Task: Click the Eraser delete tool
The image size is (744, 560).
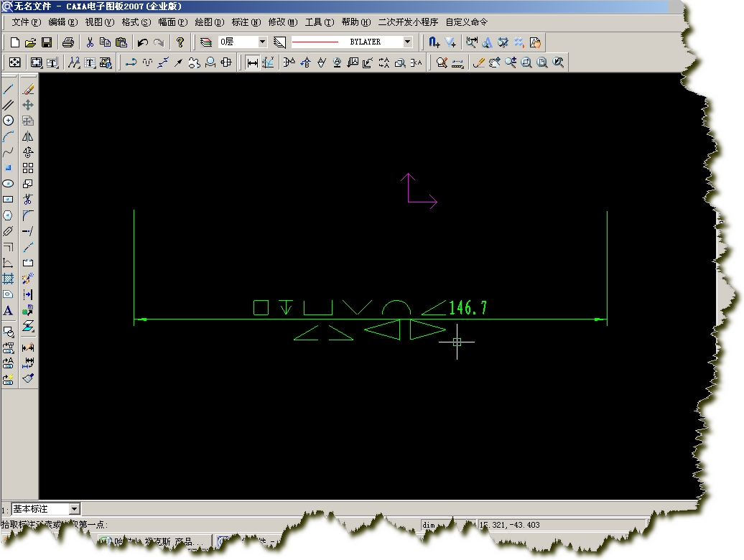Action: 28,89
